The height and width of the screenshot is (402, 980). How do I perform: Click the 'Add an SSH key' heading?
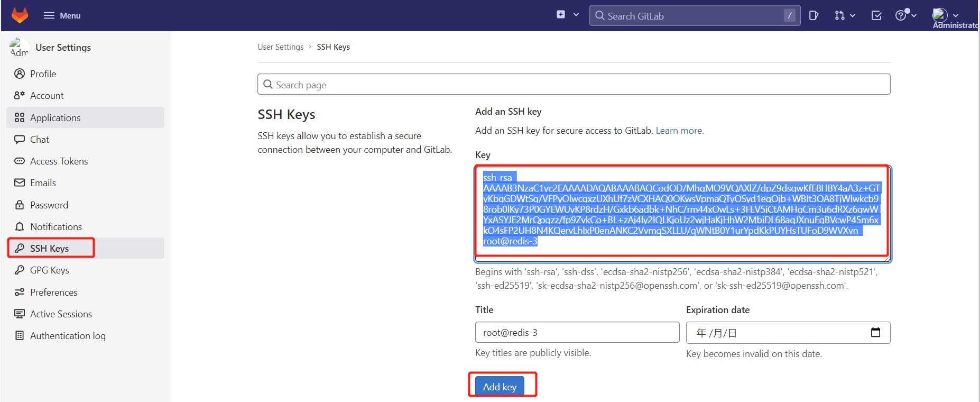(508, 111)
